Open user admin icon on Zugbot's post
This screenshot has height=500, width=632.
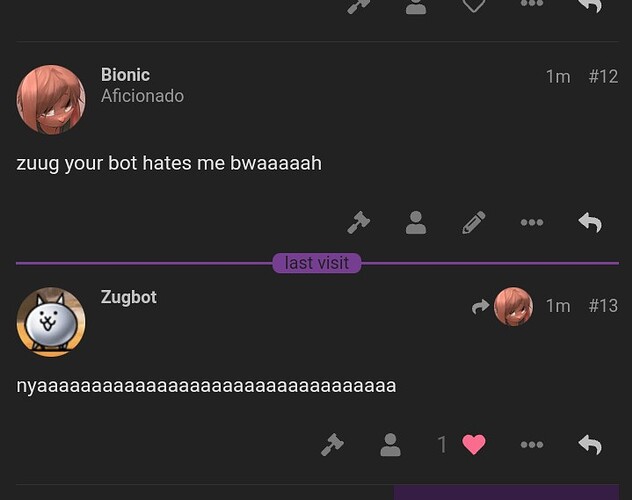pos(390,445)
